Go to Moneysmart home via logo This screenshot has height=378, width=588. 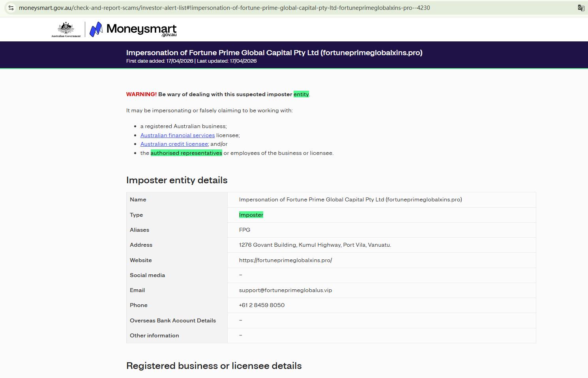point(133,30)
